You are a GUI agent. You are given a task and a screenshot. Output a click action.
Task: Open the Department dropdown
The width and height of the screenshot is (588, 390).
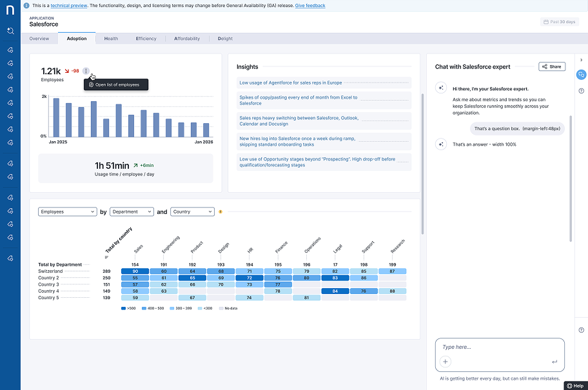coord(132,212)
